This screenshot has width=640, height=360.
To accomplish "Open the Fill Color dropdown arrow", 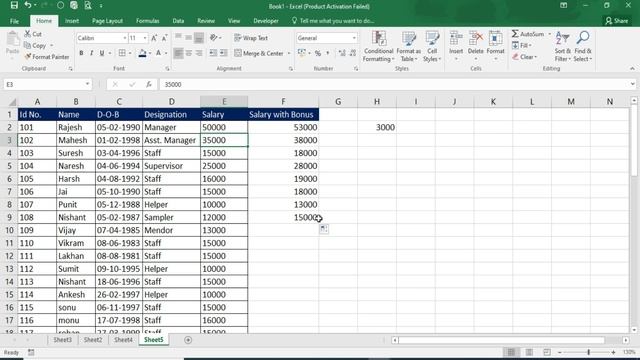I will point(150,53).
